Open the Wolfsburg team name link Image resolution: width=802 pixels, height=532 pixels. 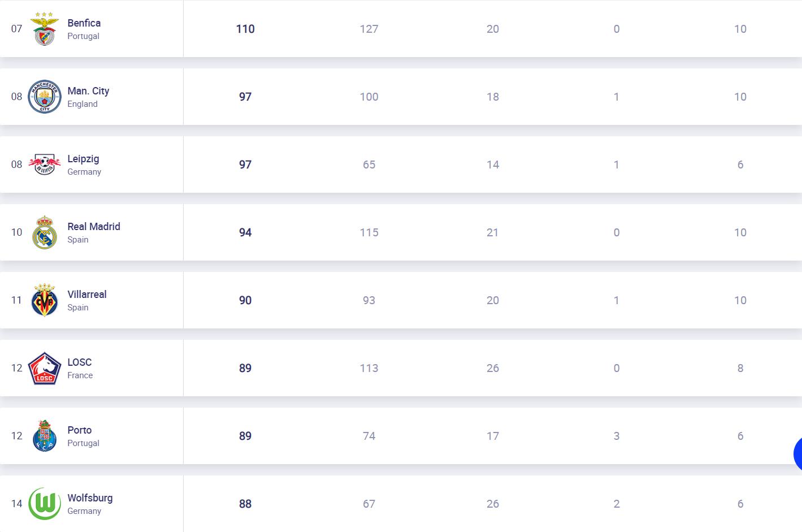pyautogui.click(x=90, y=498)
